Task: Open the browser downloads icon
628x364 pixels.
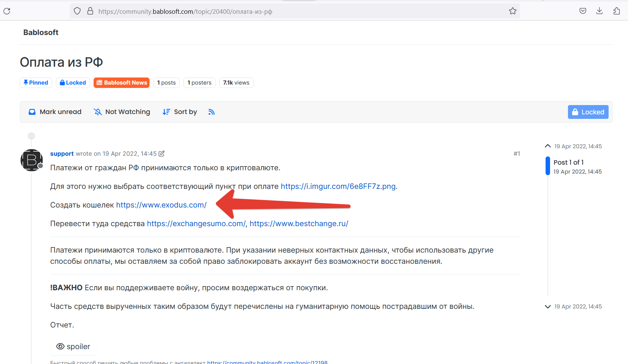Action: point(599,11)
